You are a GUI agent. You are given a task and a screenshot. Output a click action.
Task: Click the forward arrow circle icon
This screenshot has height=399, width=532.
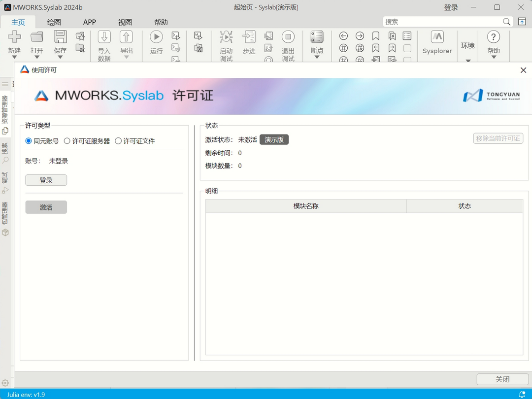360,35
